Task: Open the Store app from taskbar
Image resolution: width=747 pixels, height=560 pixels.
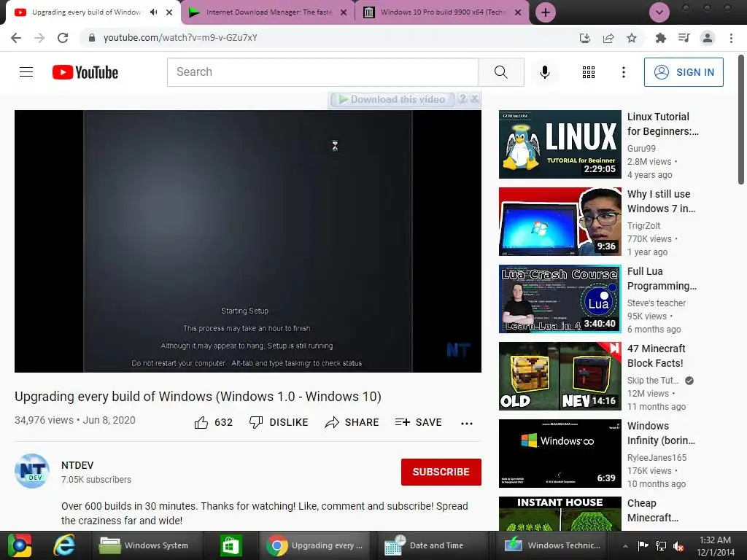Action: click(231, 545)
